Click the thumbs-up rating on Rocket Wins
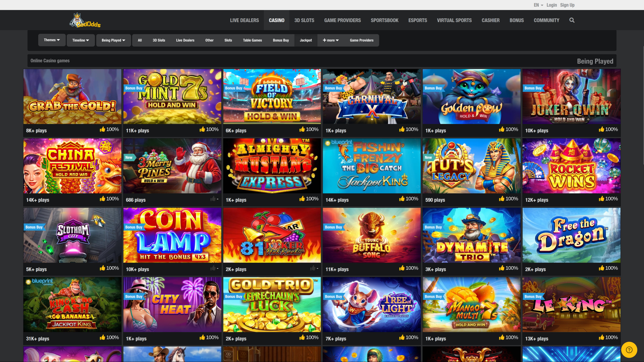This screenshot has width=644, height=362. point(601,198)
